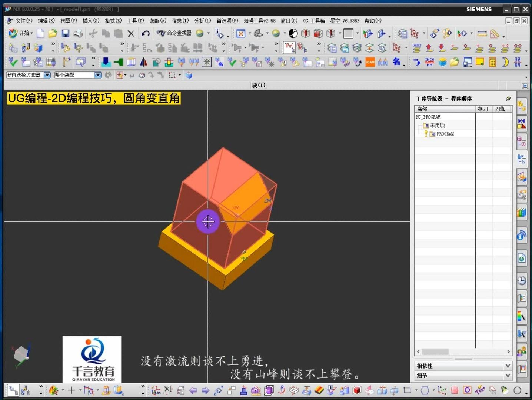Viewport: 532px width, 400px height.
Task: Toggle the moon day/night display icon
Action: coord(505,62)
